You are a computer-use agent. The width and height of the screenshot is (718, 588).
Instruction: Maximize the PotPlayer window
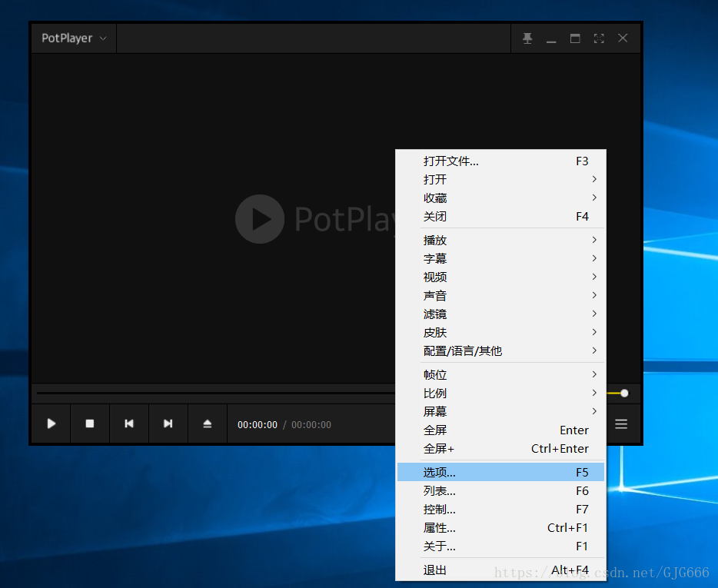point(575,38)
